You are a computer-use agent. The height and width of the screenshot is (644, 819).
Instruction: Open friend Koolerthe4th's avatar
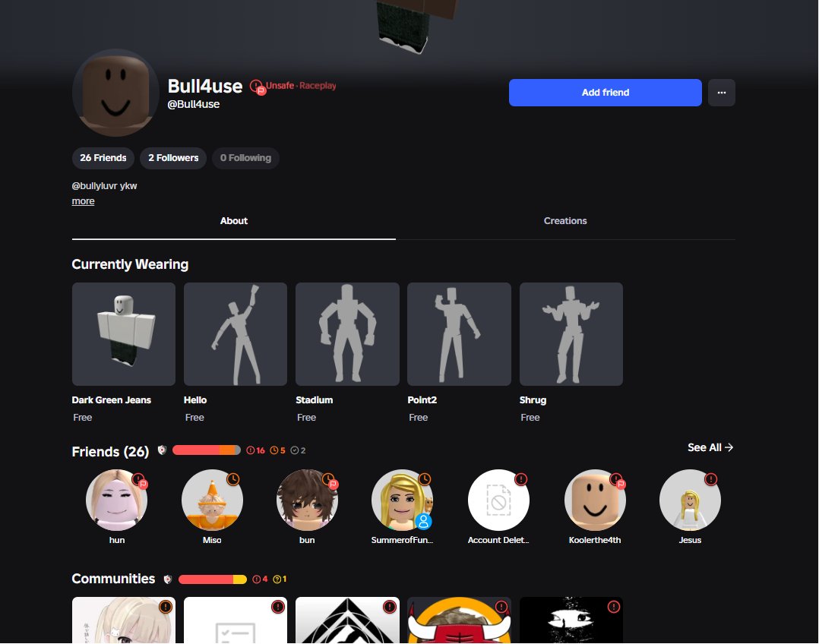point(595,500)
